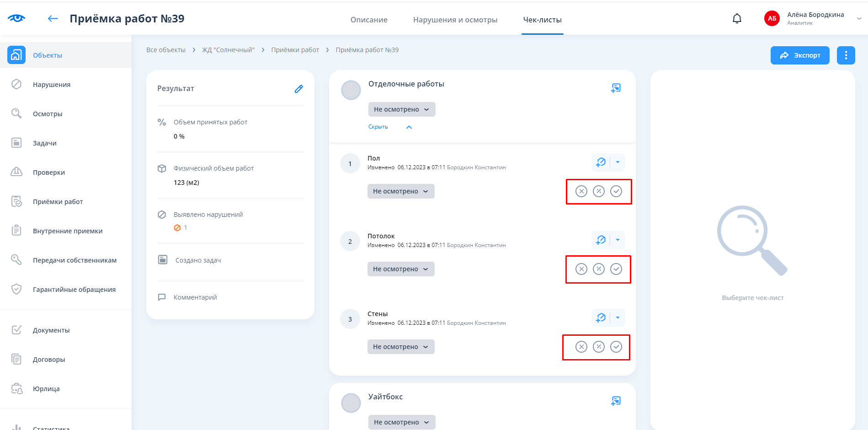Mark Стены as partially accepted
The image size is (868, 430).
tap(599, 347)
